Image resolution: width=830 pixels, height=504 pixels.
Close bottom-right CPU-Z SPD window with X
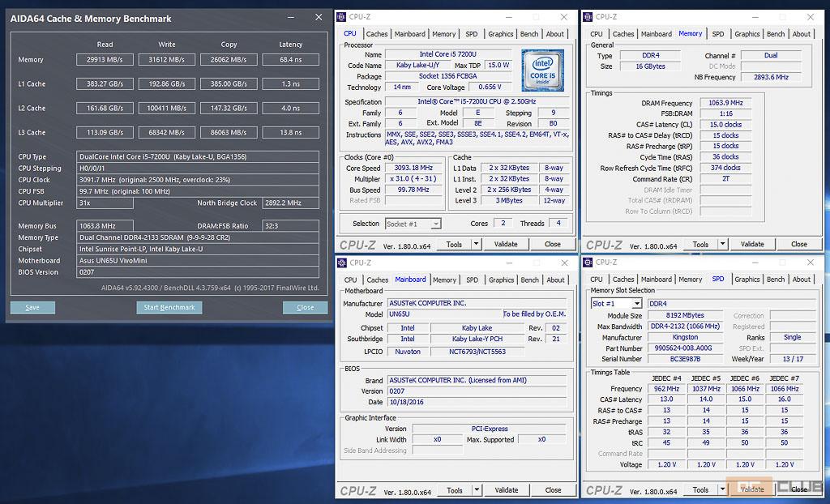click(x=811, y=263)
